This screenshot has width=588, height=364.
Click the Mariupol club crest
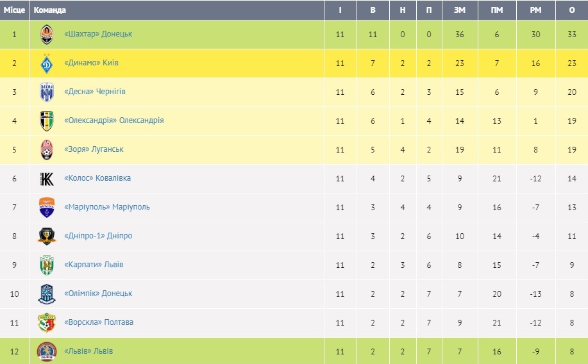click(47, 207)
